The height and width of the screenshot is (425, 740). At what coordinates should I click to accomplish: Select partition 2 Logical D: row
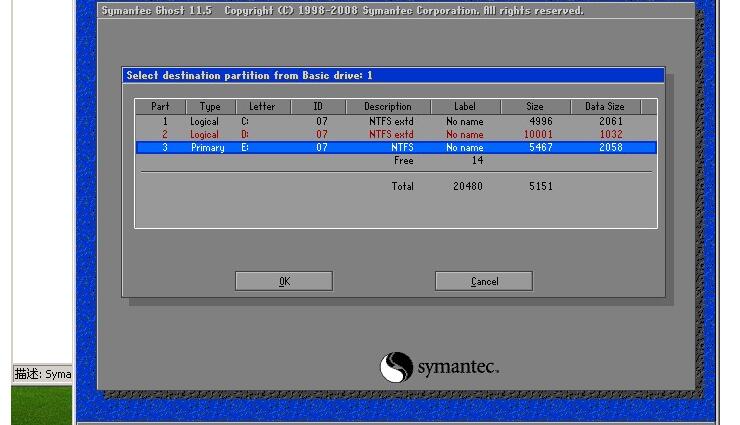396,134
